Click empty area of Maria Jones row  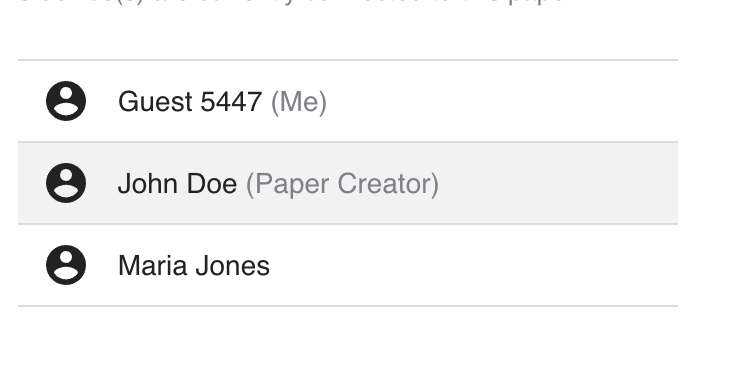click(475, 265)
